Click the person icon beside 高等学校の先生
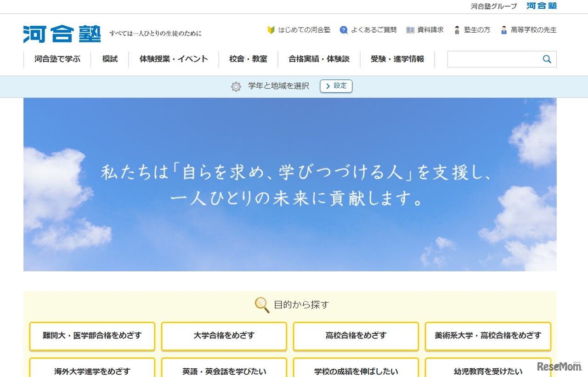This screenshot has width=588, height=377. coord(504,29)
